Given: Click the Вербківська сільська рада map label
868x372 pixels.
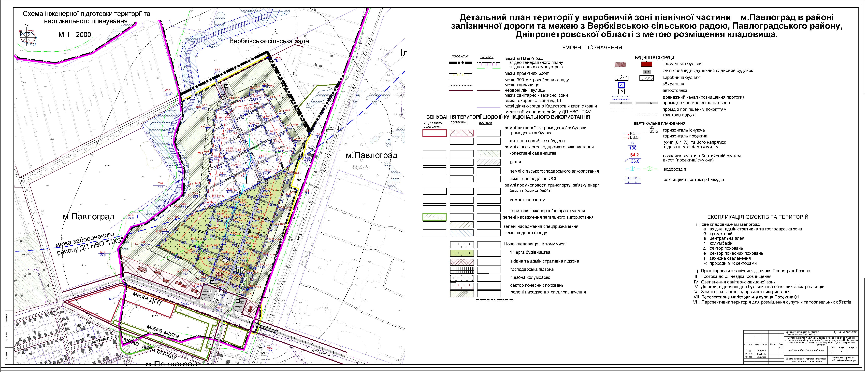Looking at the screenshot, I should (269, 41).
